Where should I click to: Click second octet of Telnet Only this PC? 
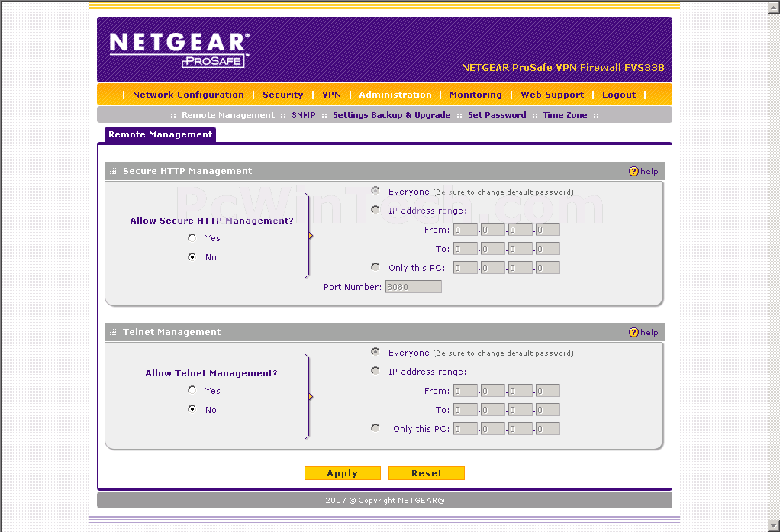pos(493,428)
